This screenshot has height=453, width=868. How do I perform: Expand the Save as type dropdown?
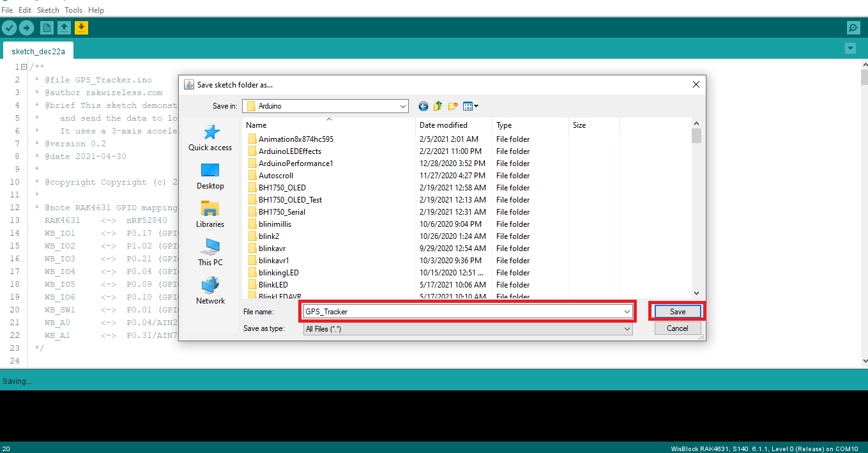pyautogui.click(x=627, y=328)
